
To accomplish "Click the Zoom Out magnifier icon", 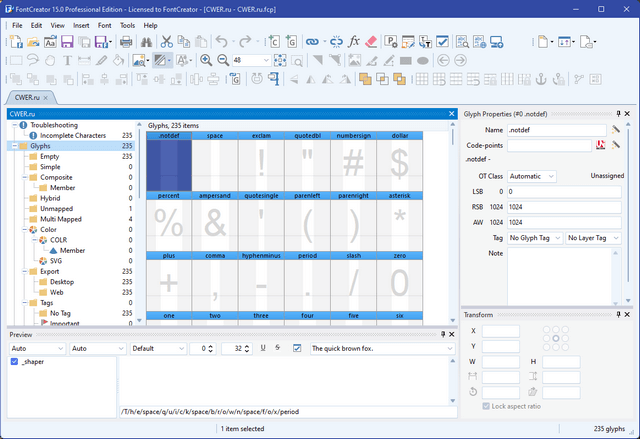I will point(221,60).
